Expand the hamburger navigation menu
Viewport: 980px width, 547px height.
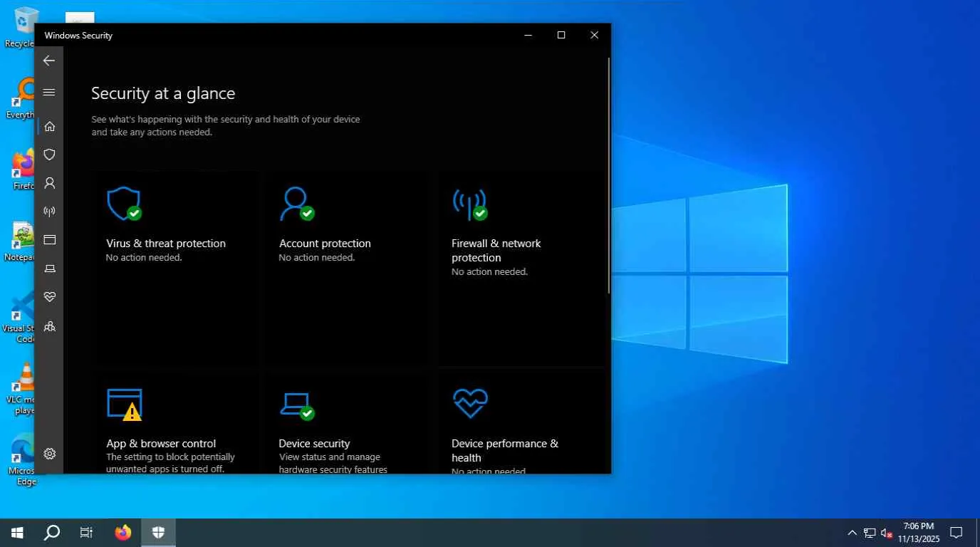click(x=49, y=92)
